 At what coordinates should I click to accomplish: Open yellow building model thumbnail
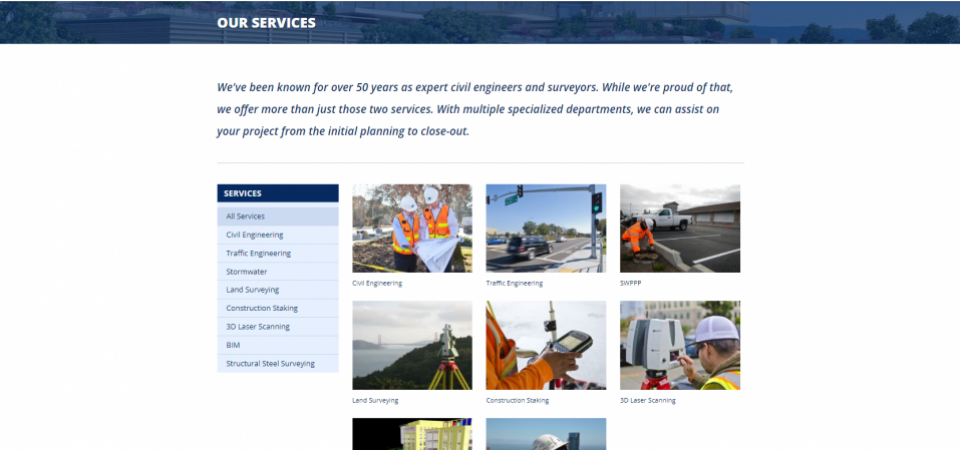[412, 434]
